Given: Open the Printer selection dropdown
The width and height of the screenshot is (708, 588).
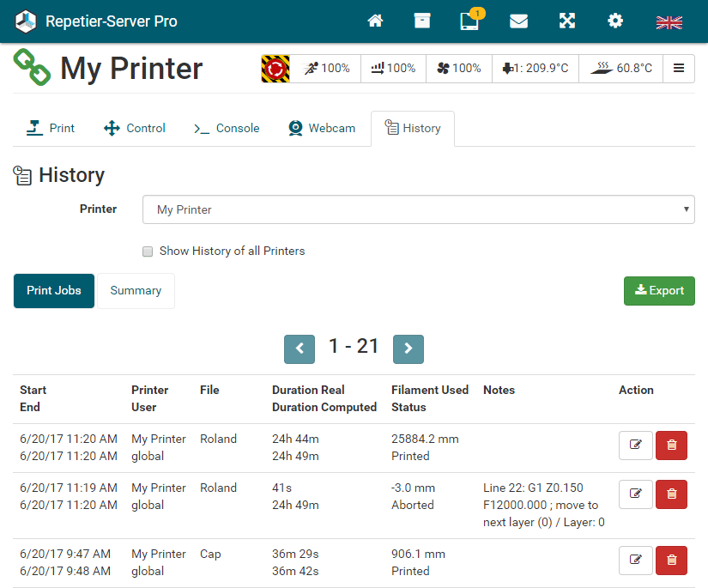Looking at the screenshot, I should tap(418, 209).
